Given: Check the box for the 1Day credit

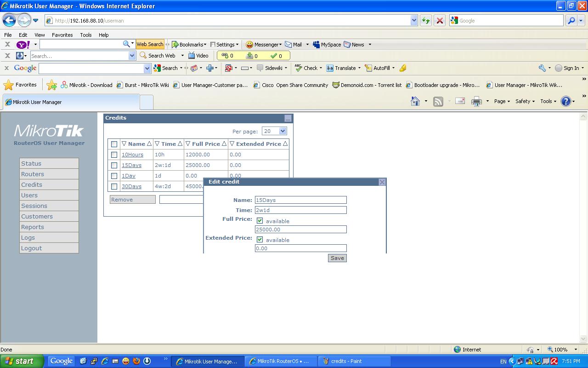Looking at the screenshot, I should 114,176.
